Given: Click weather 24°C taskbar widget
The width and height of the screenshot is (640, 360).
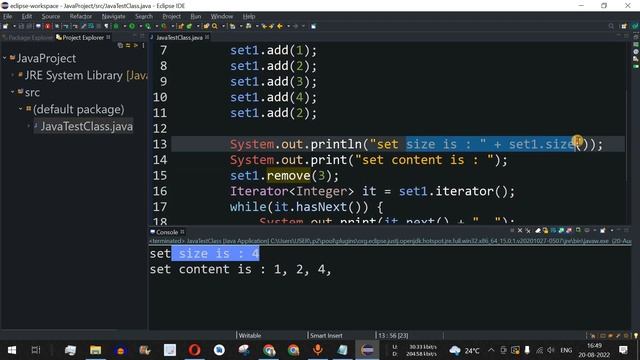Looking at the screenshot, I should click(465, 350).
